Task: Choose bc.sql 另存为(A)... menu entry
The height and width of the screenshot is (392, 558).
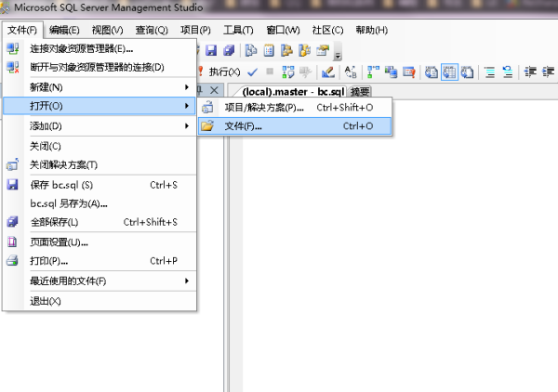Action: [100, 203]
